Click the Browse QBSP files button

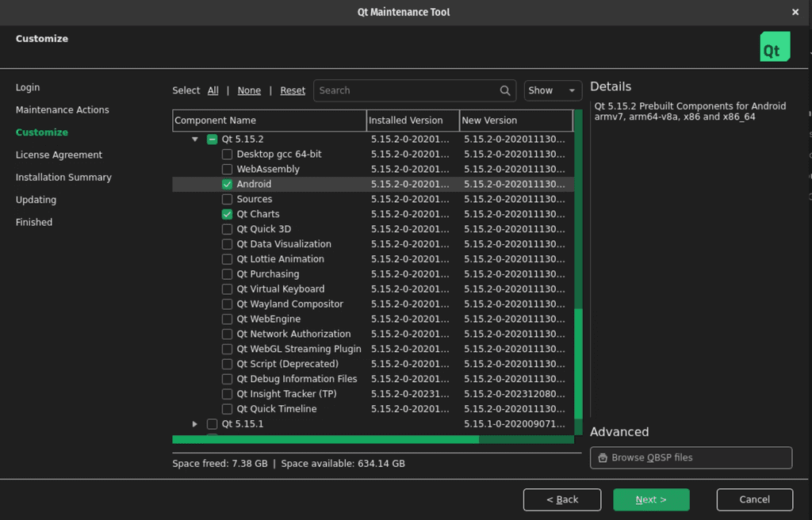pos(691,458)
